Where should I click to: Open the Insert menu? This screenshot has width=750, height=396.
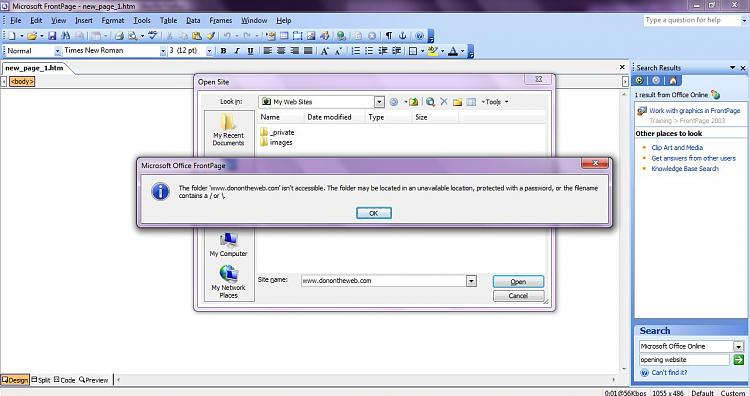(84, 21)
